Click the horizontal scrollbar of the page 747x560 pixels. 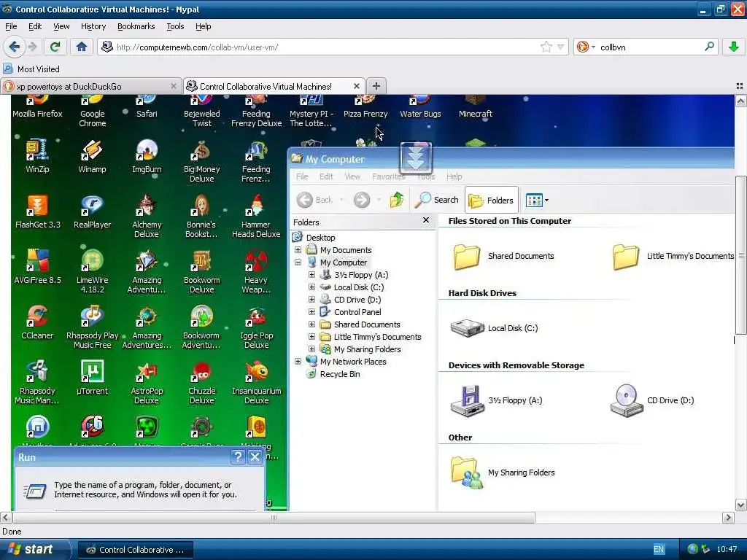[x=274, y=518]
